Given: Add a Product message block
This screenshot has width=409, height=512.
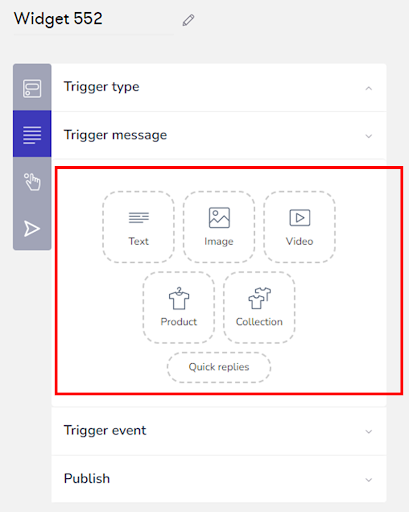Looking at the screenshot, I should 179,307.
